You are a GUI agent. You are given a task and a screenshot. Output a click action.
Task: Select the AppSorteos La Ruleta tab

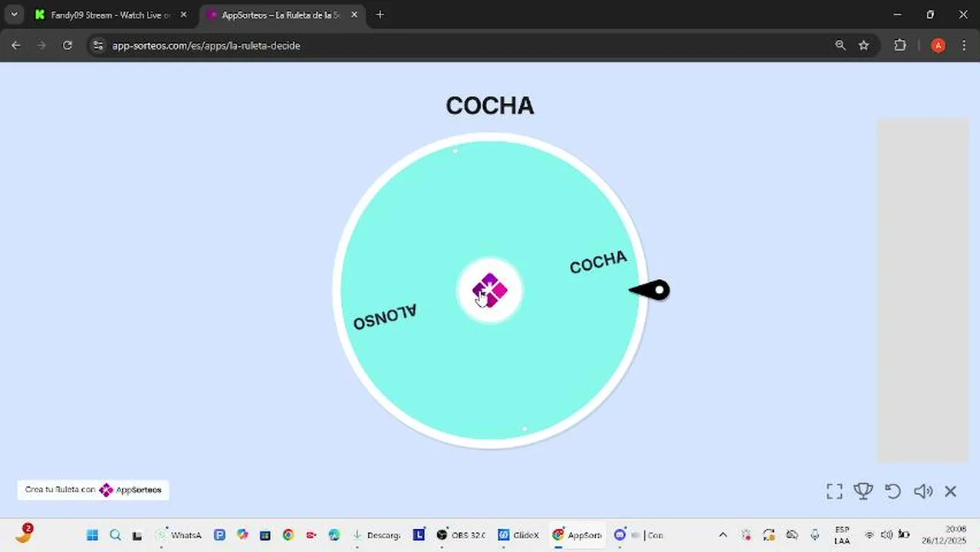point(280,15)
